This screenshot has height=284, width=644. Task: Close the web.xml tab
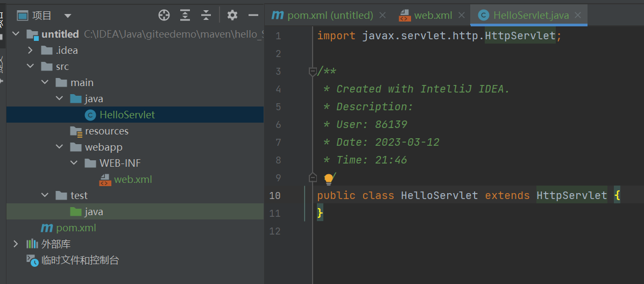pyautogui.click(x=461, y=16)
